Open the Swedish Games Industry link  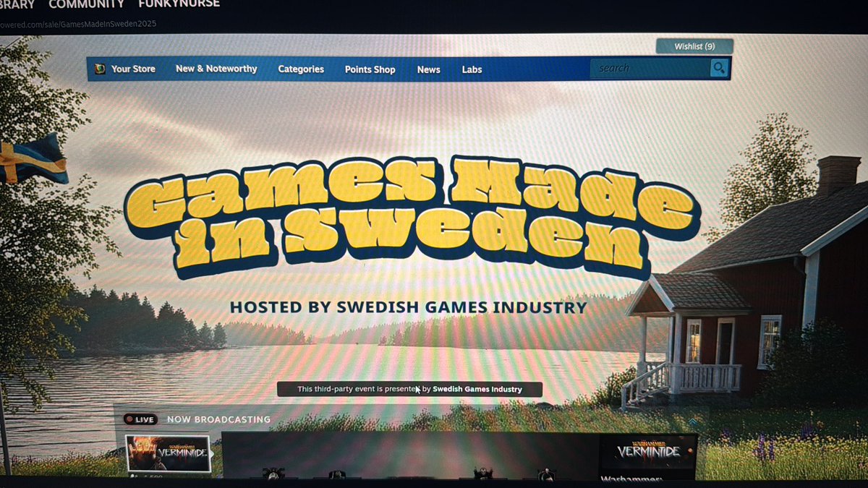(477, 390)
